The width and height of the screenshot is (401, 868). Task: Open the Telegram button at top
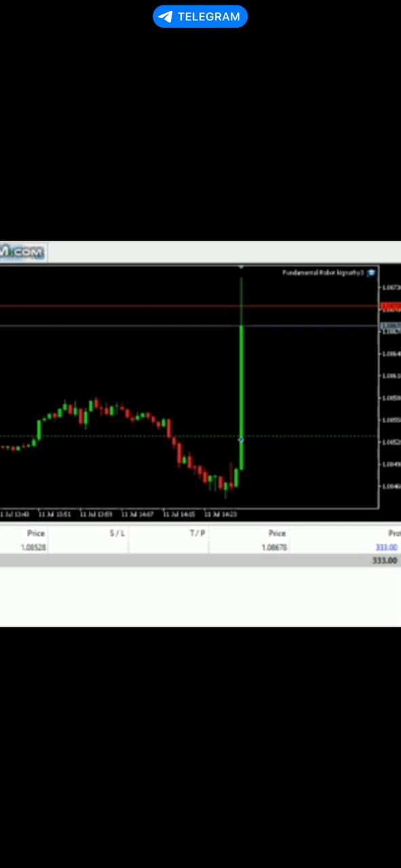pos(200,16)
